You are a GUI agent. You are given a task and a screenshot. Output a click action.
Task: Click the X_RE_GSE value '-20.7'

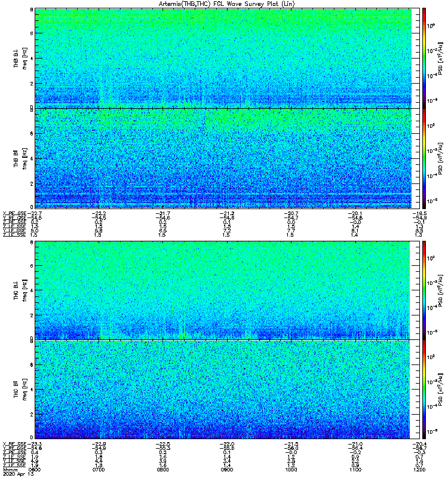pyautogui.click(x=291, y=213)
